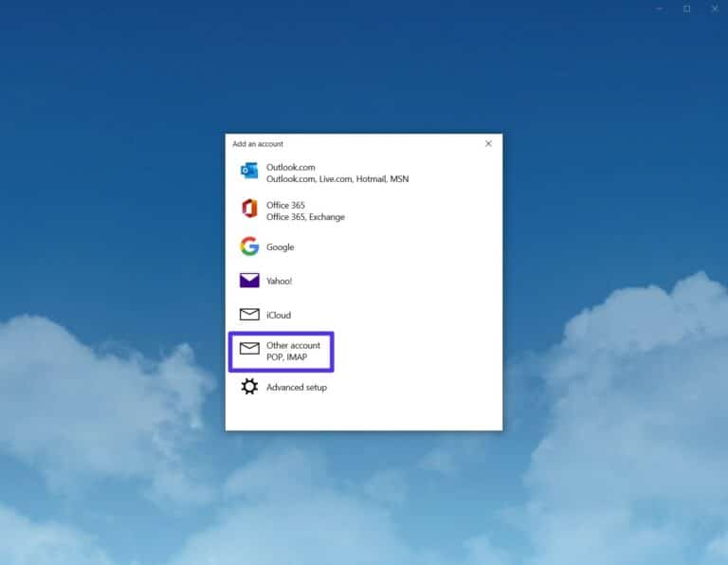Click the iCloud envelope icon

249,315
